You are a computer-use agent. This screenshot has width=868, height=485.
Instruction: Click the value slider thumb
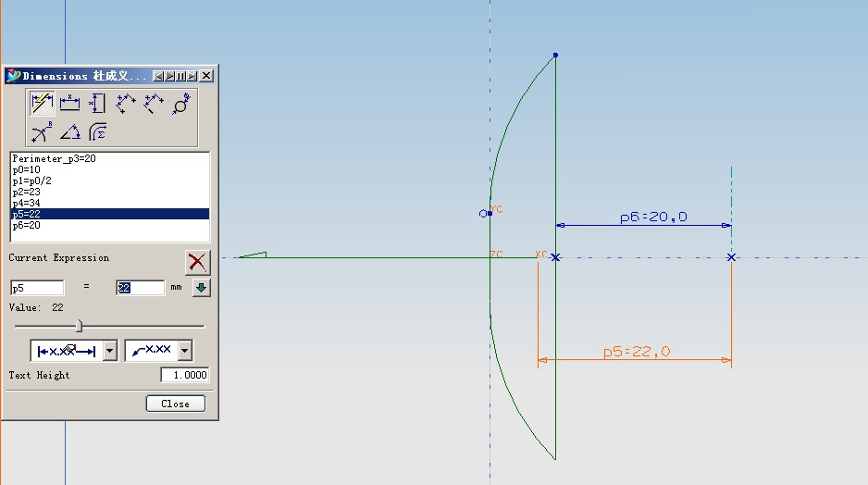[79, 325]
